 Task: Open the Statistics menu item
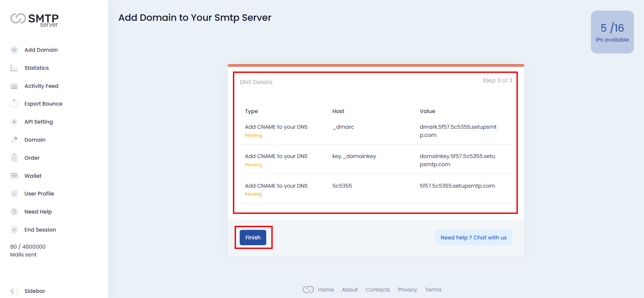(x=36, y=68)
